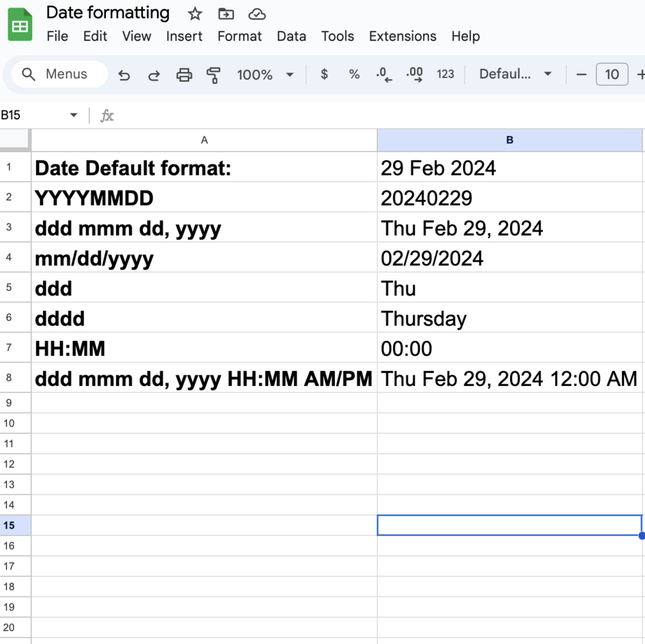Screen dimensions: 645x644
Task: Decrease font size with minus button
Action: [x=581, y=74]
